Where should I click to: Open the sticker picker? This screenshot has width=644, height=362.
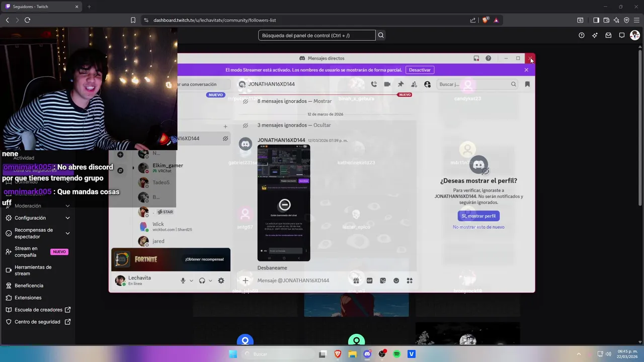click(383, 281)
